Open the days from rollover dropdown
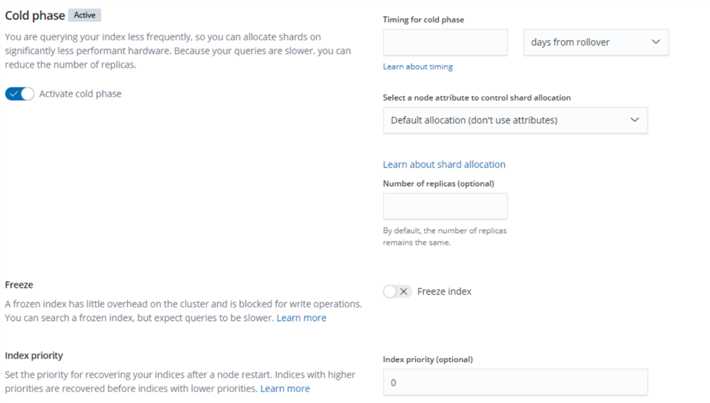The width and height of the screenshot is (710, 403). coord(596,42)
